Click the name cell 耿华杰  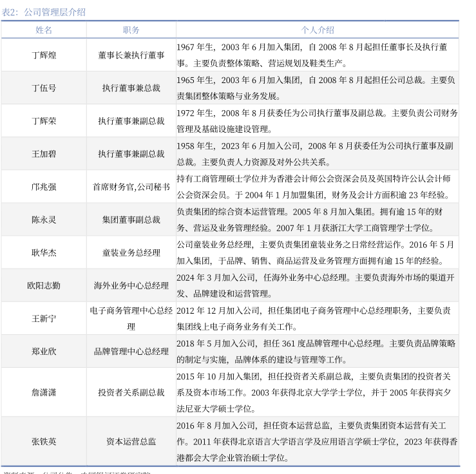(44, 253)
